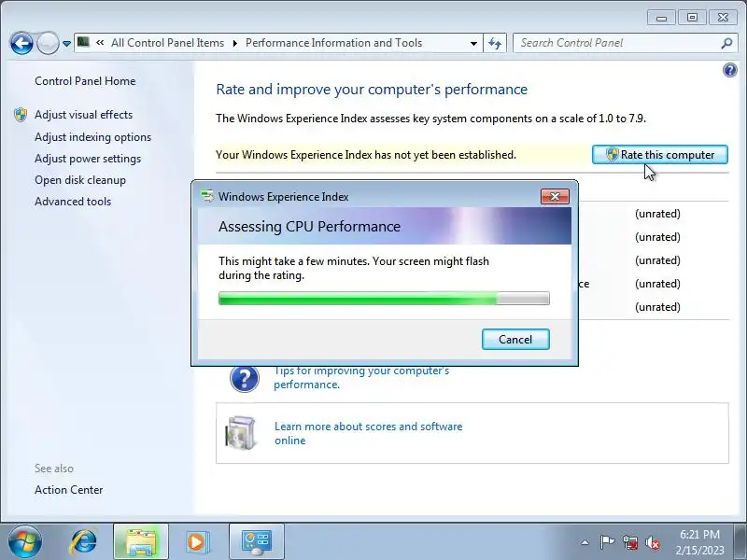Click shield icon on Rate this computer
This screenshot has width=747, height=560.
point(612,154)
